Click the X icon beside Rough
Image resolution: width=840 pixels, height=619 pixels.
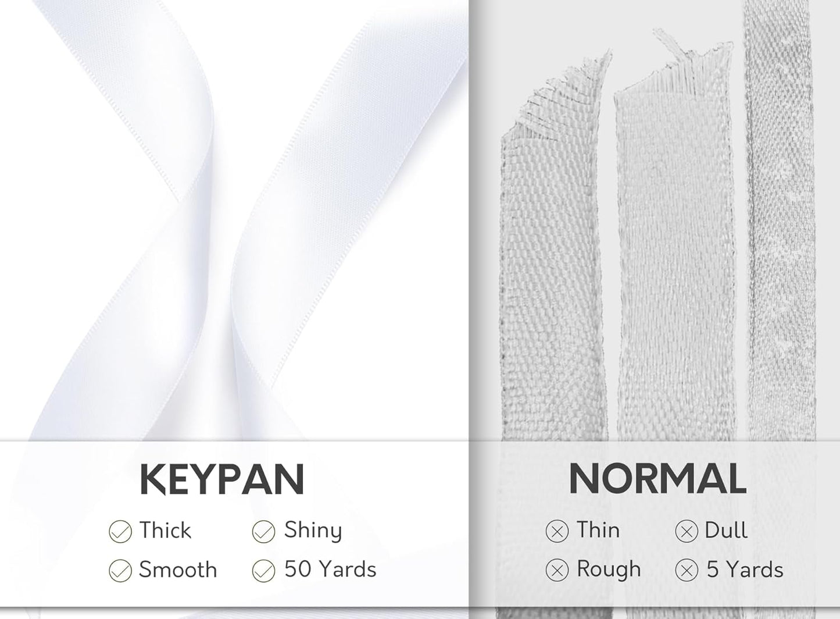click(x=557, y=571)
